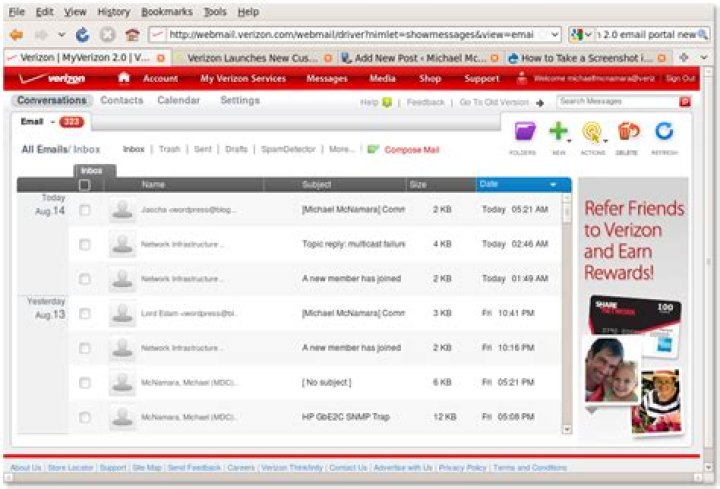The image size is (720, 489).
Task: Open the File menu
Action: click(17, 12)
